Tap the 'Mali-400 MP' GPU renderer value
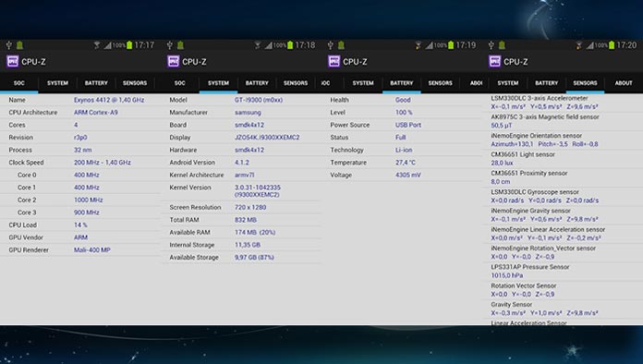This screenshot has width=643, height=364. pyautogui.click(x=91, y=250)
